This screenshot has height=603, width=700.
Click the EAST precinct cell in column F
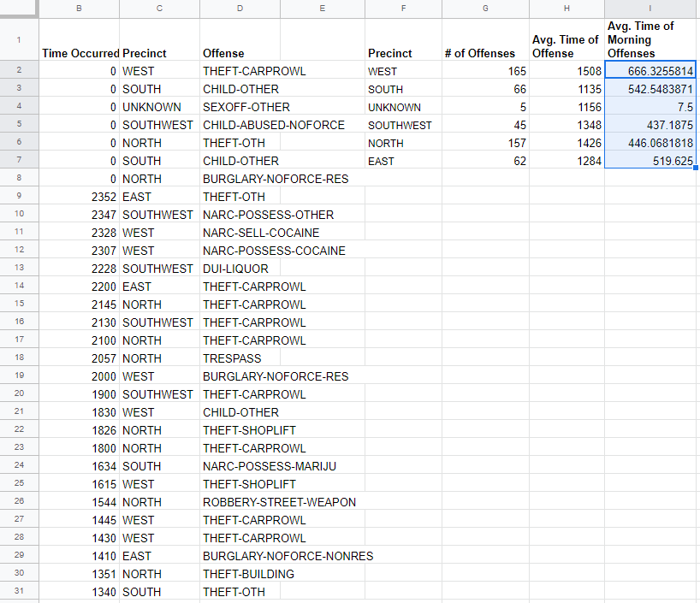(403, 159)
